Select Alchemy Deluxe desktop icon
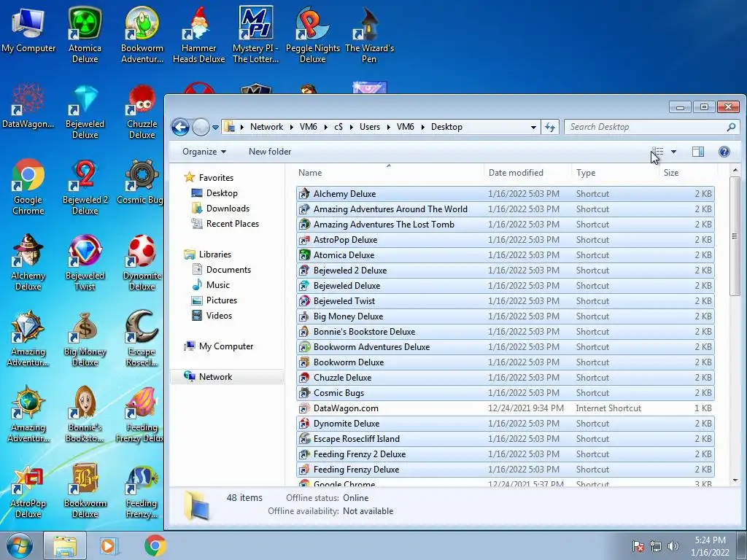The image size is (747, 560). pyautogui.click(x=28, y=262)
